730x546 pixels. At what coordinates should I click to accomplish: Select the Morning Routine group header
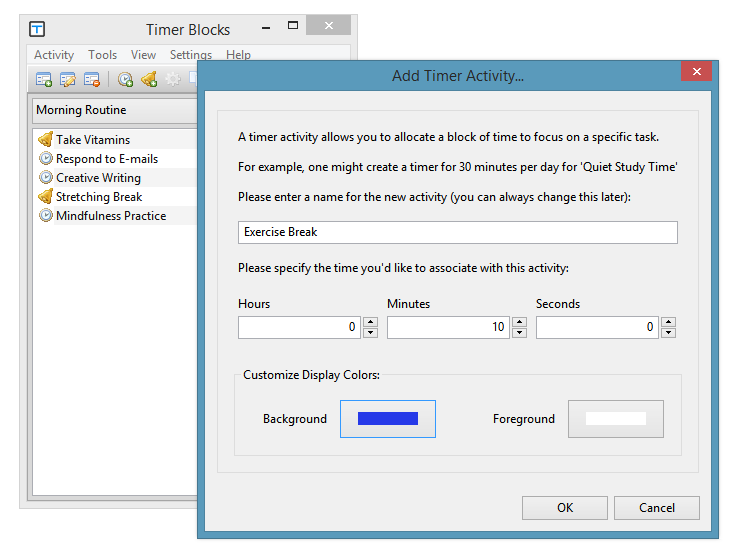(x=115, y=110)
